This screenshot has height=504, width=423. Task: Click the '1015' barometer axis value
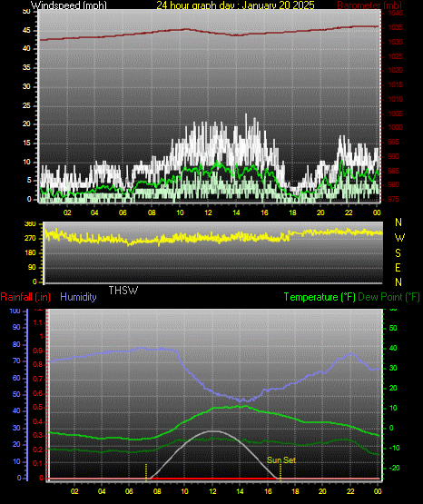[x=396, y=84]
